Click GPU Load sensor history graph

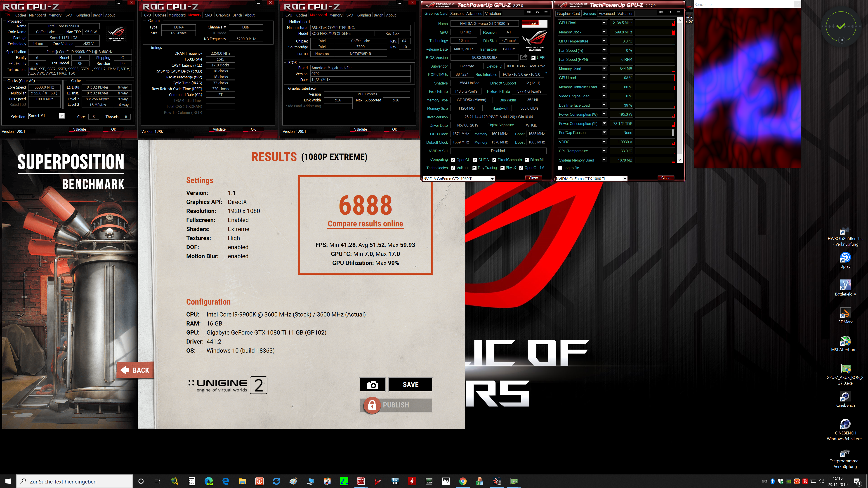click(x=655, y=77)
